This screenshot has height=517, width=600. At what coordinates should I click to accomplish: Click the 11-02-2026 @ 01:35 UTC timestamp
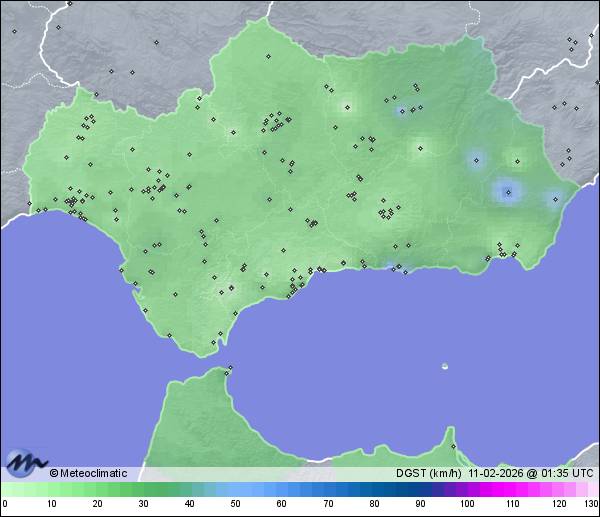pos(530,473)
